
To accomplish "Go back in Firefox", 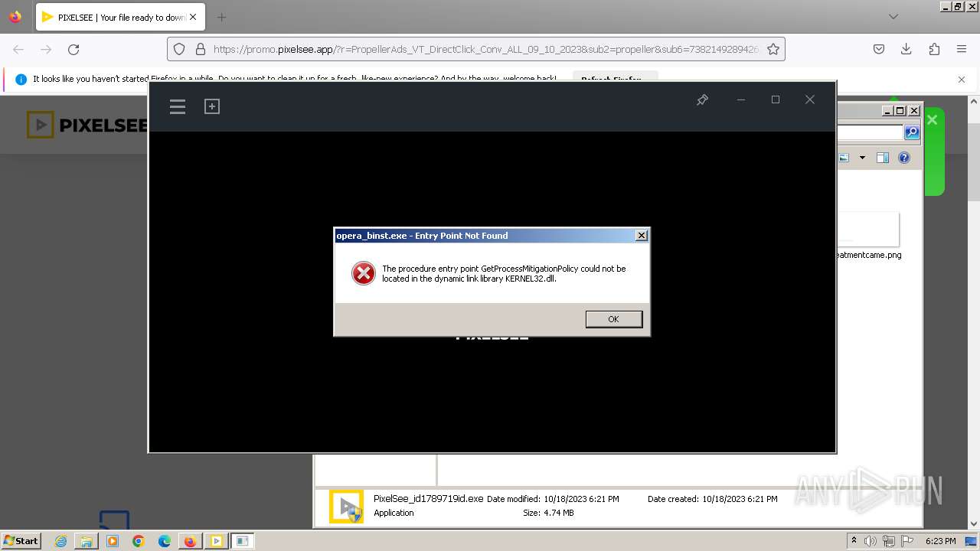I will click(x=18, y=49).
